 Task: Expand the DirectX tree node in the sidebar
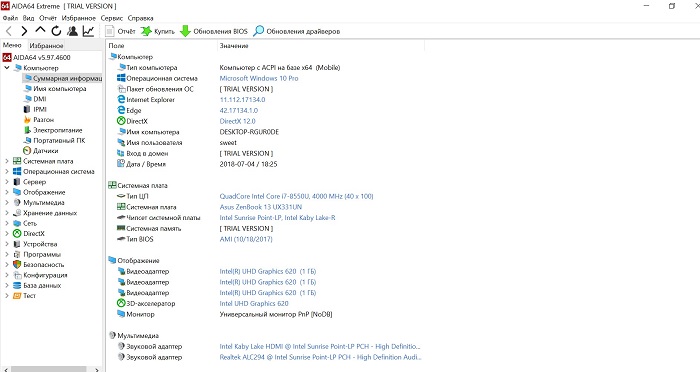click(x=7, y=234)
